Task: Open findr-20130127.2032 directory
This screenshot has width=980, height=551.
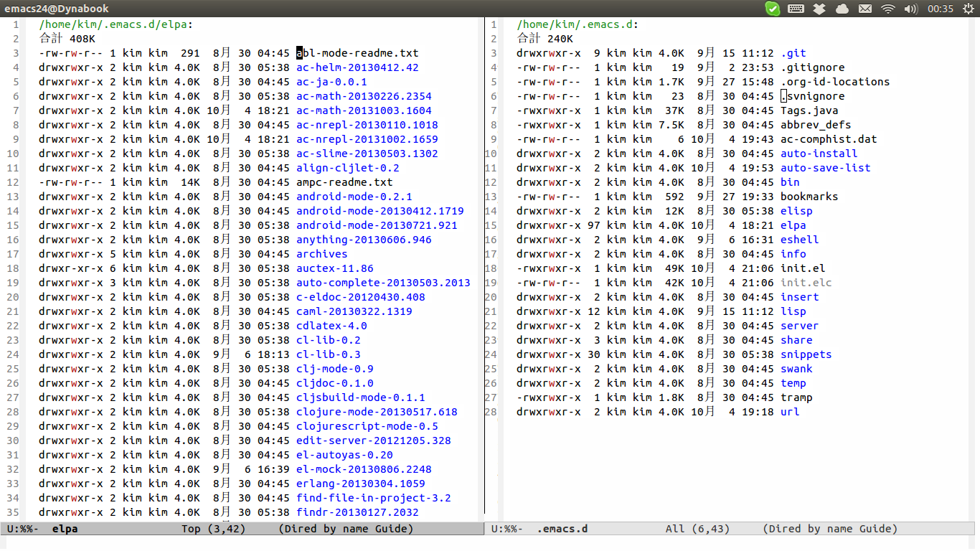Action: tap(357, 512)
